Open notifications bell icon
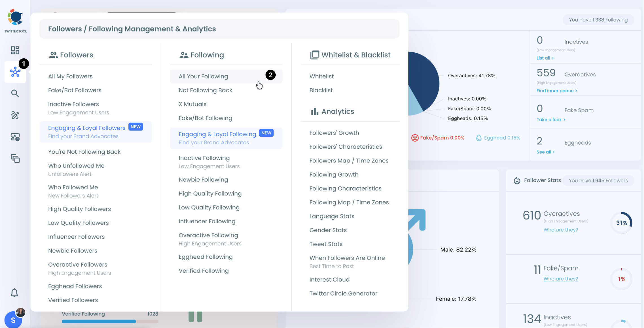644x328 pixels. point(14,293)
